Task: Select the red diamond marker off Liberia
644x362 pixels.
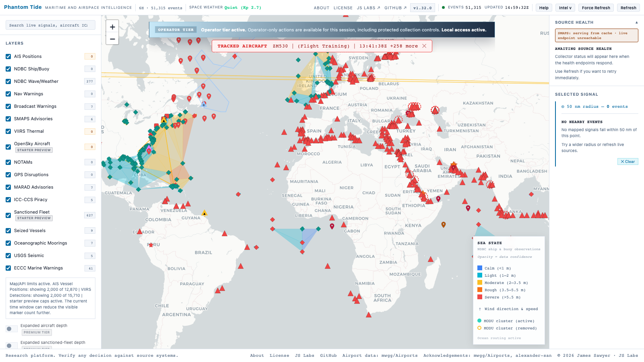Action: (x=272, y=220)
